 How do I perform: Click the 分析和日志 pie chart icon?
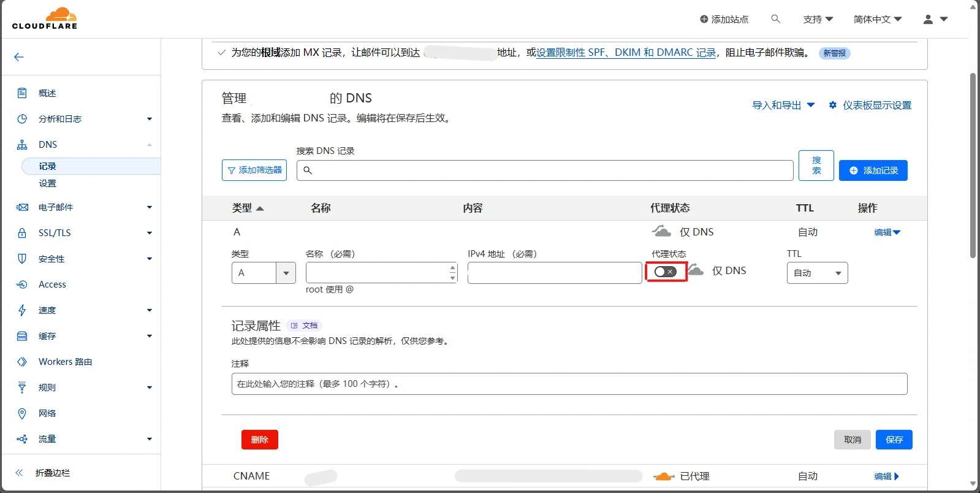coord(22,119)
